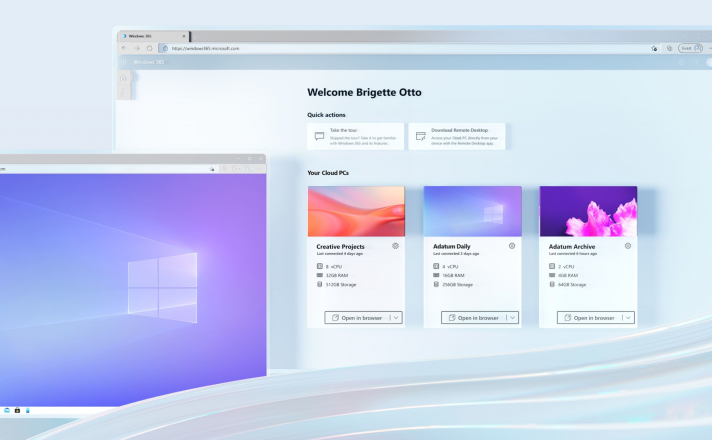The image size is (712, 440).
Task: Click the Take the tour quick action
Action: click(x=356, y=136)
